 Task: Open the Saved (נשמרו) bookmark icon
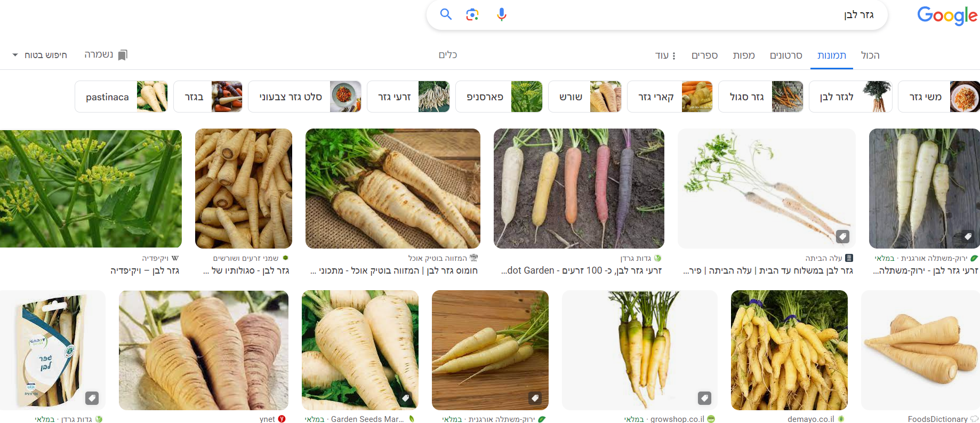pyautogui.click(x=123, y=55)
